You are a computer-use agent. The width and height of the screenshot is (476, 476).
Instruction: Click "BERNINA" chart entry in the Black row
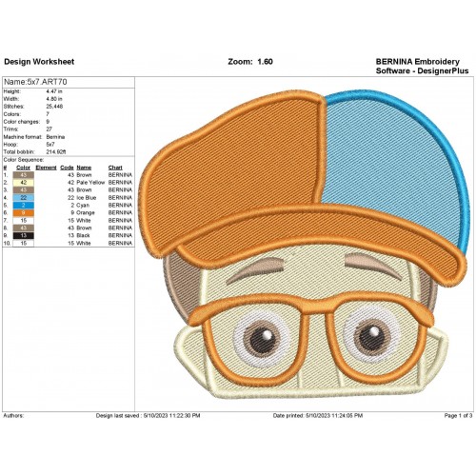(120, 236)
